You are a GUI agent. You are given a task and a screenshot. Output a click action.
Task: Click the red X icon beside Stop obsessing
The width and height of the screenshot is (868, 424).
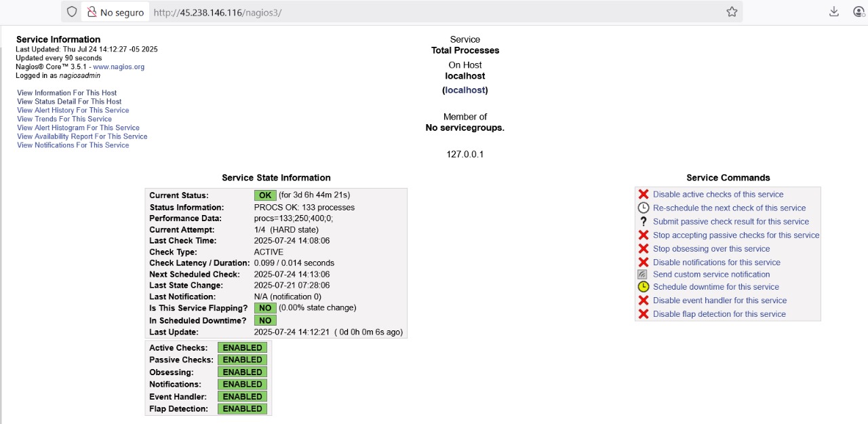click(644, 249)
